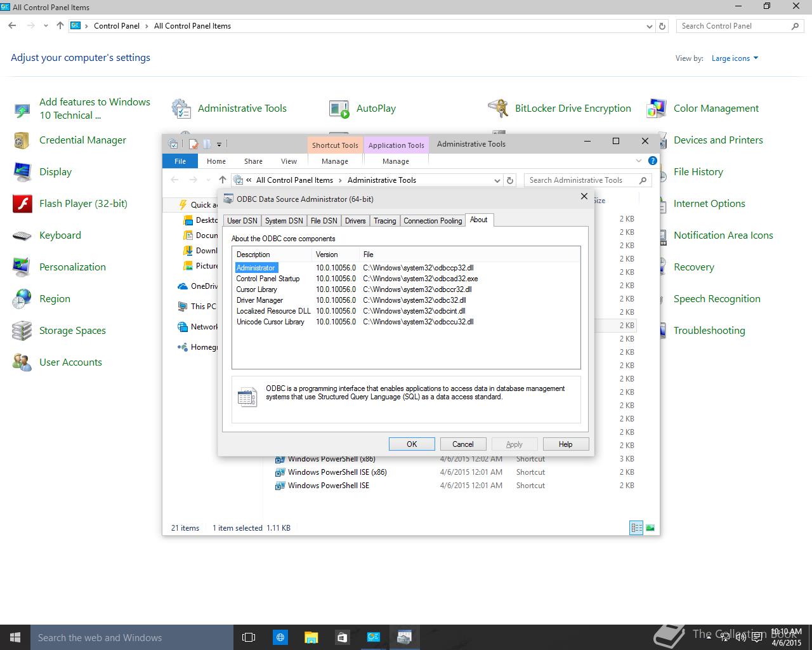
Task: Select the Unicode Cursor Library row
Action: pyautogui.click(x=407, y=322)
